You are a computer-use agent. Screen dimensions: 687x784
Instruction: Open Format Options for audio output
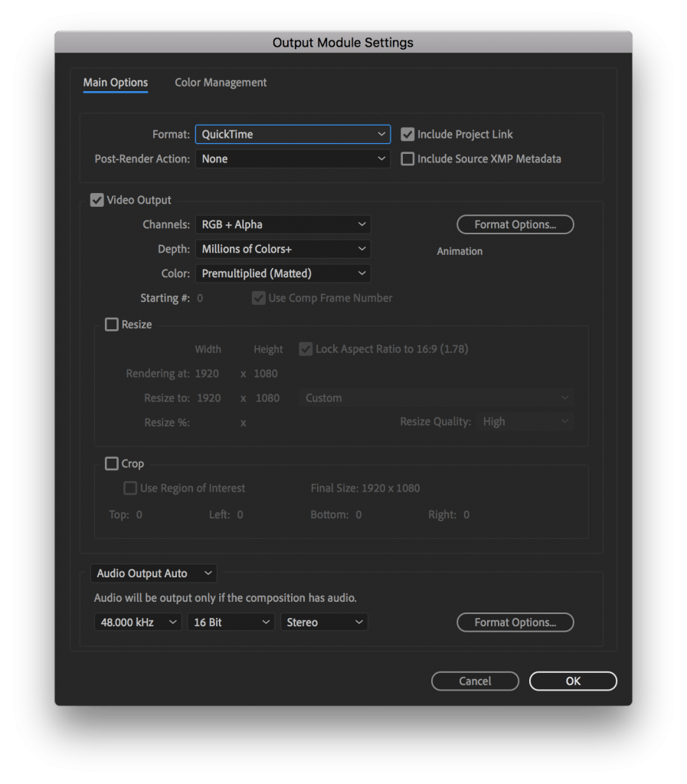pyautogui.click(x=515, y=622)
